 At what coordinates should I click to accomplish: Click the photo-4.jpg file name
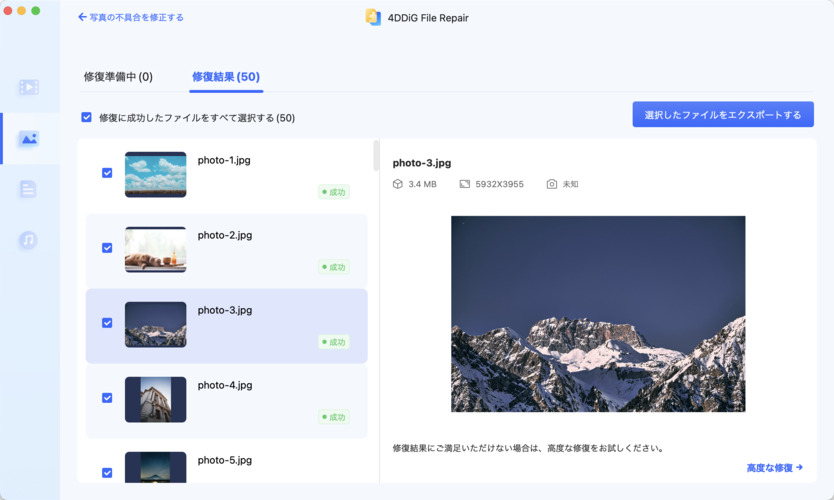pos(224,385)
